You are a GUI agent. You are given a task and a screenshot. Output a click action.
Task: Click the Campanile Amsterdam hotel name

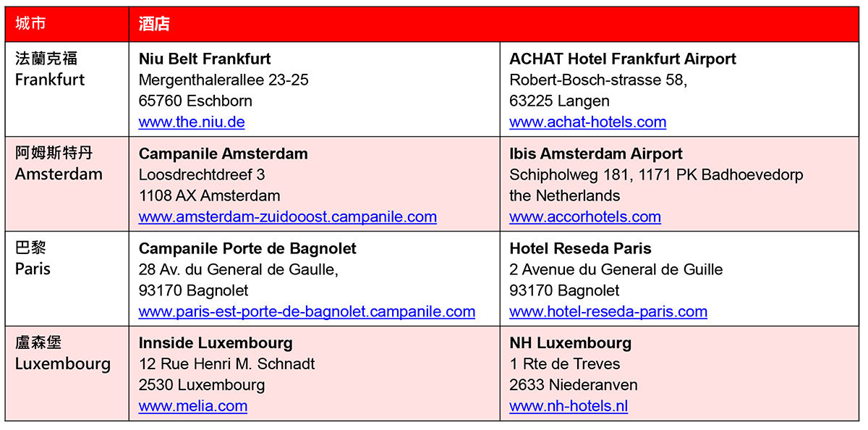pos(223,154)
